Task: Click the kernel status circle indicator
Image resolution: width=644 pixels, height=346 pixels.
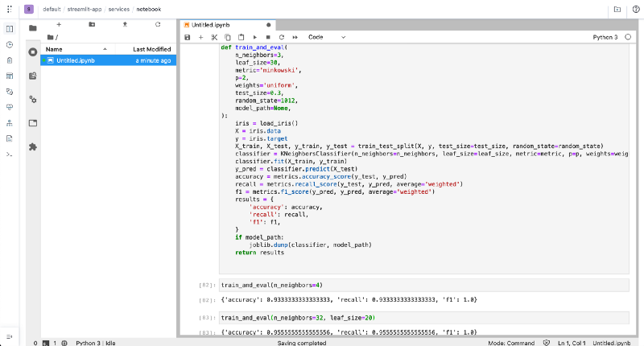Action: pyautogui.click(x=628, y=37)
